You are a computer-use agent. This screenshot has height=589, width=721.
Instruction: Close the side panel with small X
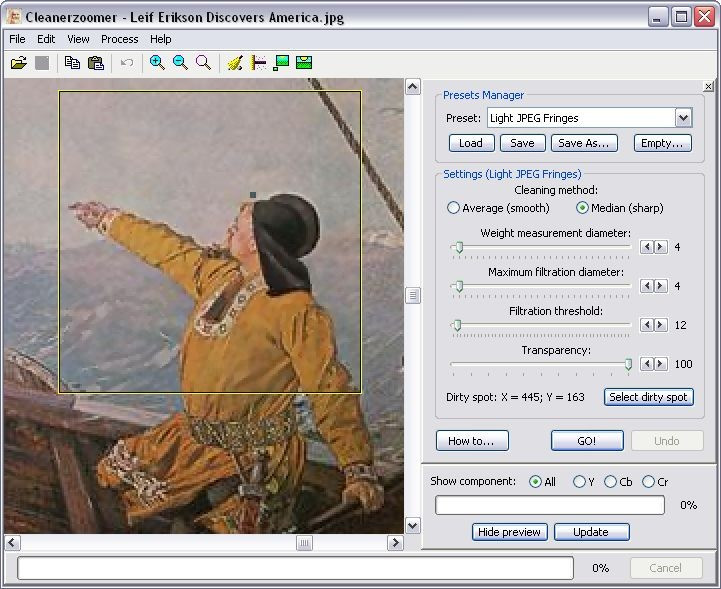tap(708, 86)
